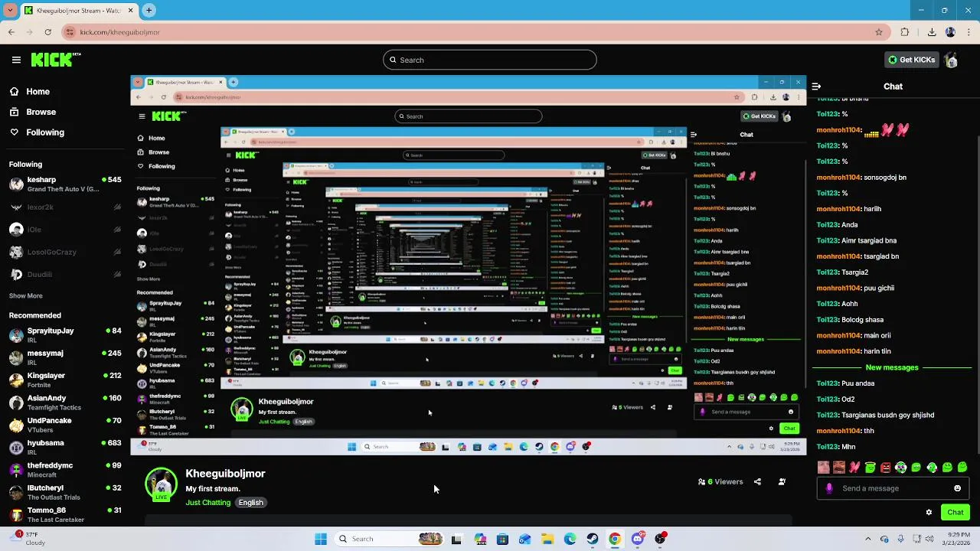This screenshot has width=980, height=551.
Task: Open OBS Studio from the taskbar
Action: (660, 539)
